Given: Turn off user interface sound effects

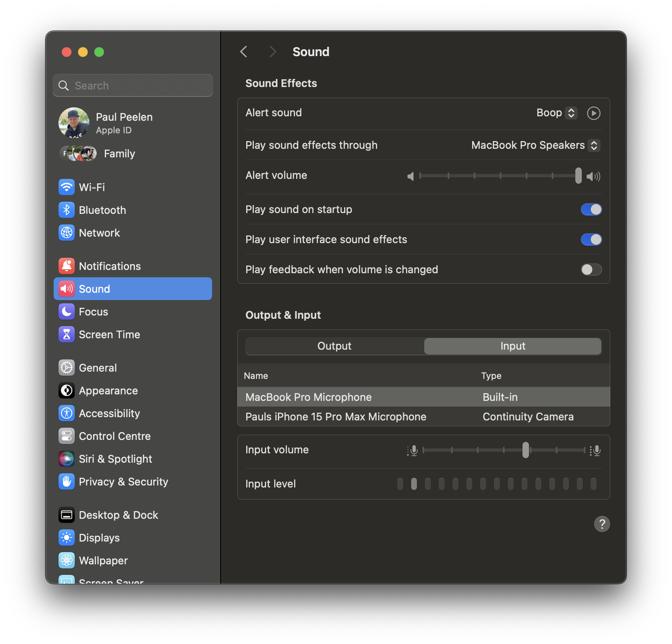Looking at the screenshot, I should tap(591, 239).
